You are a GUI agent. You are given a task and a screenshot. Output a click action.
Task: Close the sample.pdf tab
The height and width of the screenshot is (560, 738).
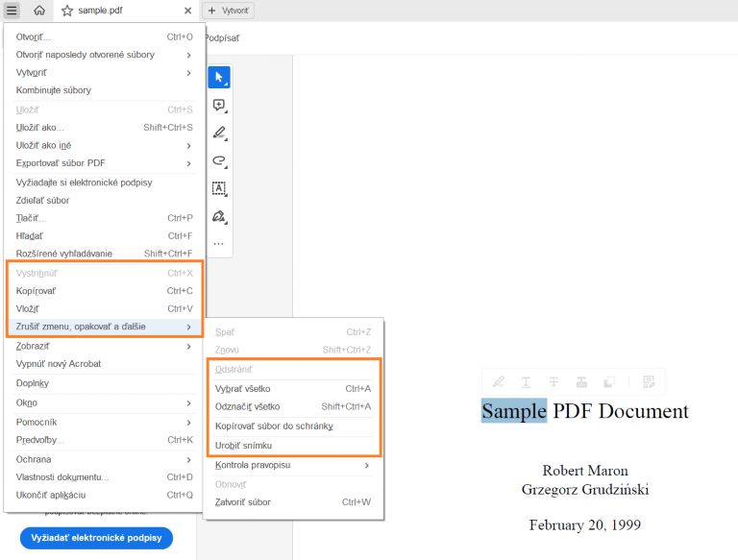(x=187, y=11)
